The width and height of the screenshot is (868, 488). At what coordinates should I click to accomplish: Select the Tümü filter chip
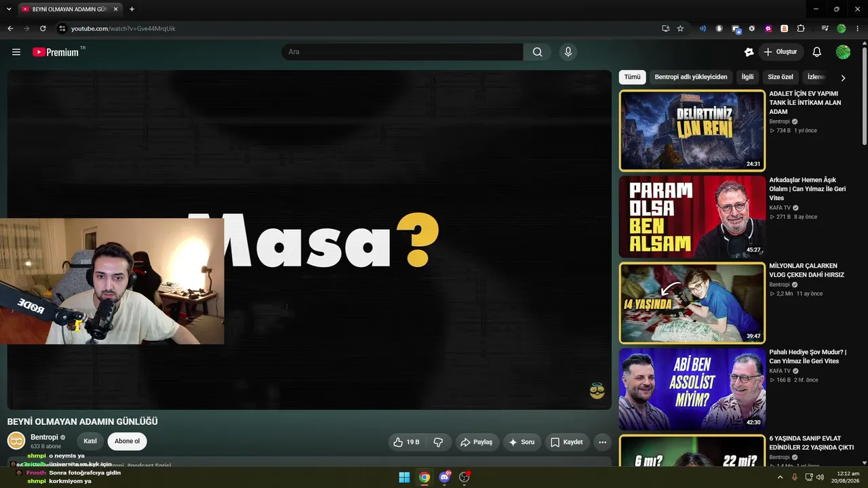[x=632, y=77]
